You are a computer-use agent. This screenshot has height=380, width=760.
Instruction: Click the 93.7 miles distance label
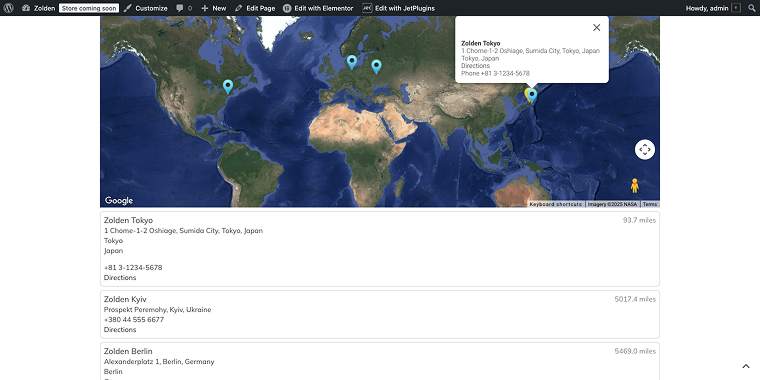[639, 221]
